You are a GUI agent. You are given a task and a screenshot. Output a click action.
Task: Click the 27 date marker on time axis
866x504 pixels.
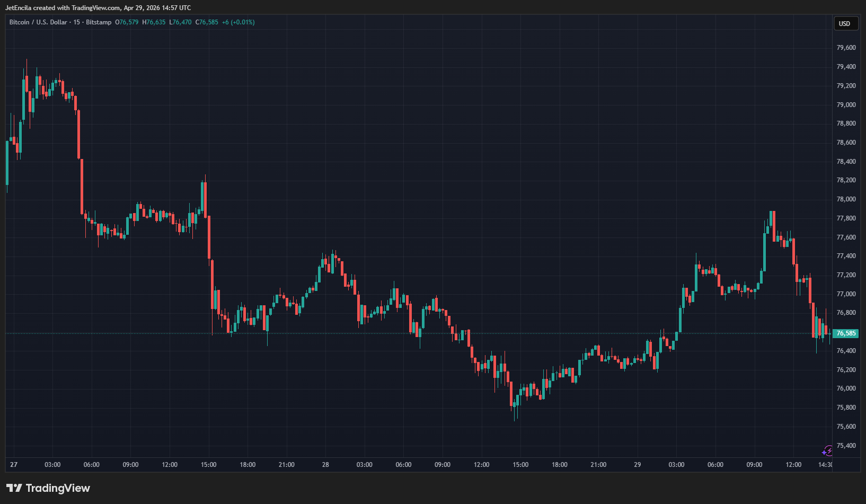[14, 465]
